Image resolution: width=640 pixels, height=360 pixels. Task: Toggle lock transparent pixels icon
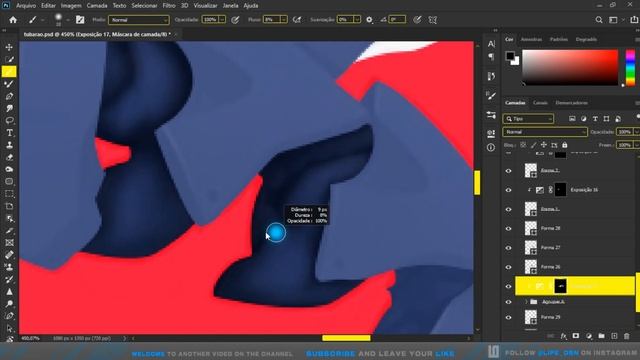[523, 145]
